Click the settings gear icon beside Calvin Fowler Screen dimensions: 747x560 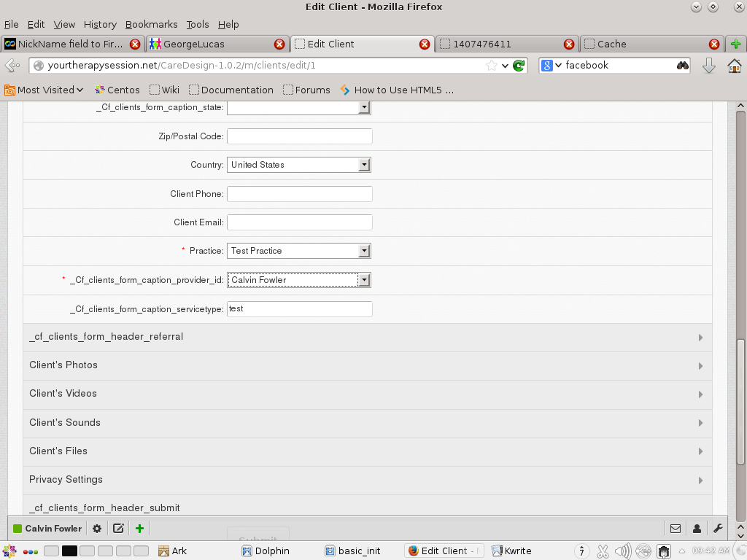pos(97,529)
